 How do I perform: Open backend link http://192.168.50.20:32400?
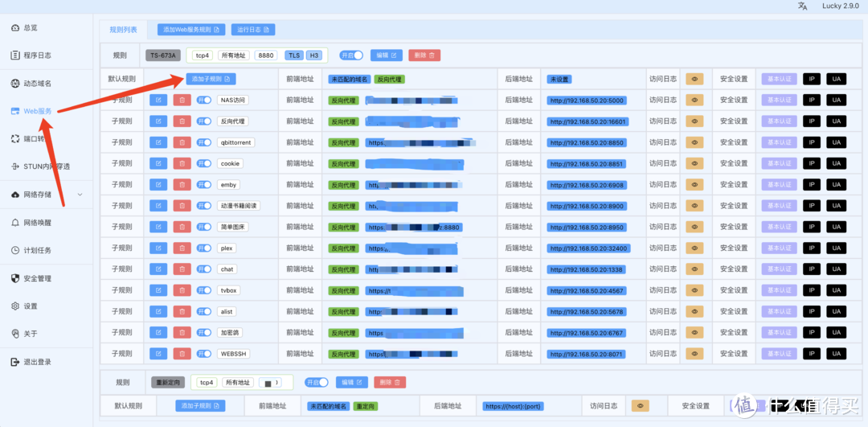click(x=588, y=248)
